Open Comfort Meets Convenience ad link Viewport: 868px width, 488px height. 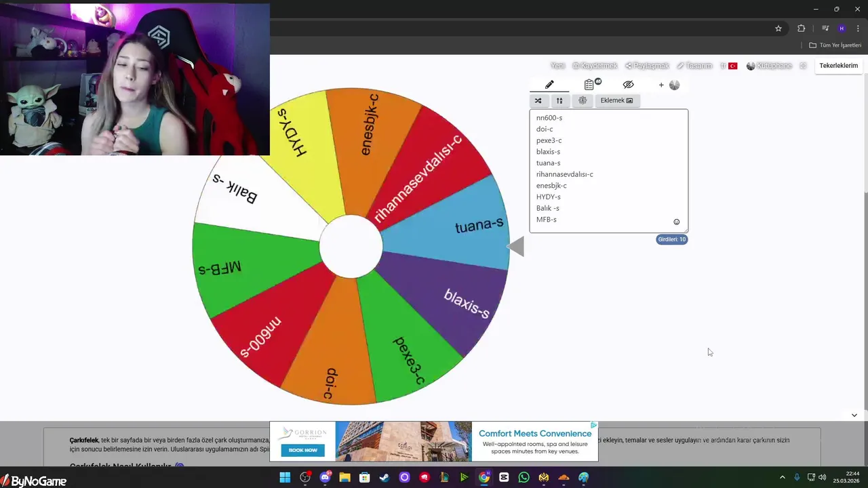[x=535, y=434]
